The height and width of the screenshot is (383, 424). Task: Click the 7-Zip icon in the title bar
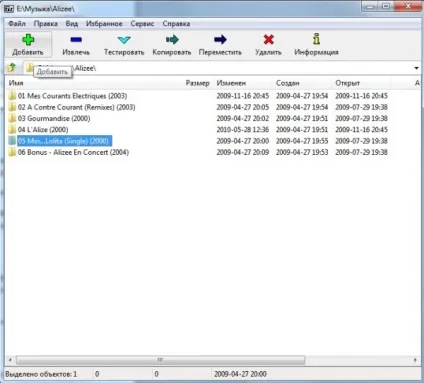[9, 8]
